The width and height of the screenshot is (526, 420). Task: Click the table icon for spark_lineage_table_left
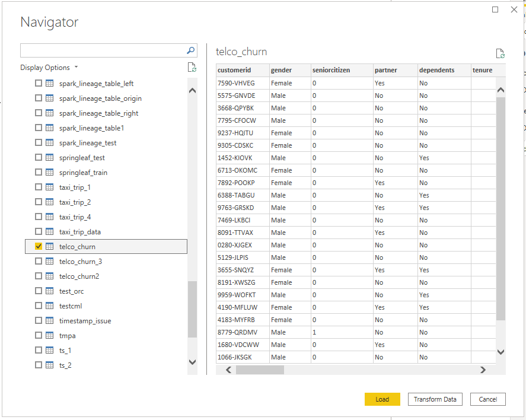click(49, 83)
